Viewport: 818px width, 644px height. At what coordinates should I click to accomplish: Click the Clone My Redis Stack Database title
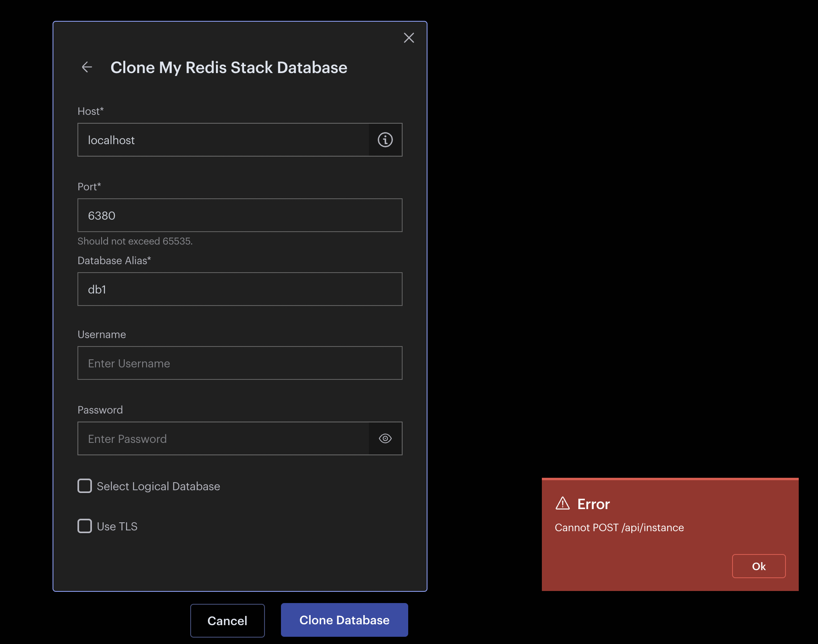coord(229,67)
